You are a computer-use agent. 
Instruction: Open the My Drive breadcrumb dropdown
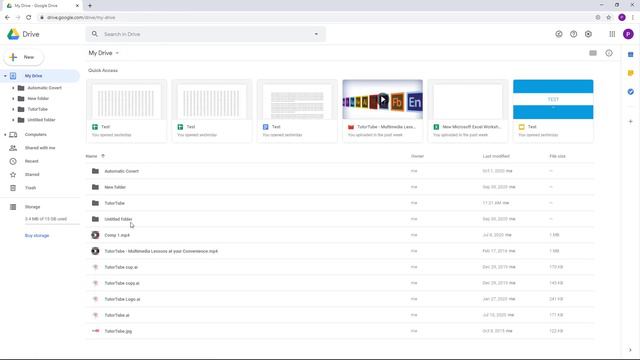coord(104,53)
